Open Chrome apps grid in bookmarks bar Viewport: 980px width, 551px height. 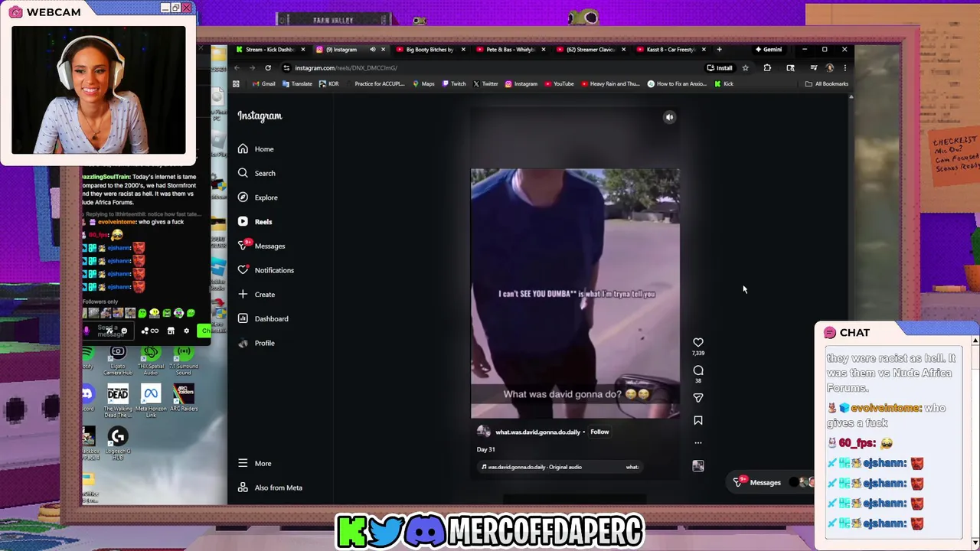point(236,84)
